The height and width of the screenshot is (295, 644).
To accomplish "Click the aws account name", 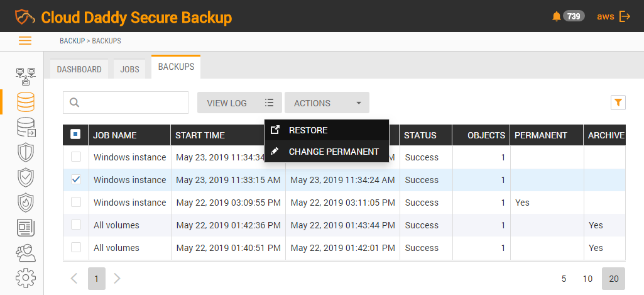I will click(x=606, y=16).
